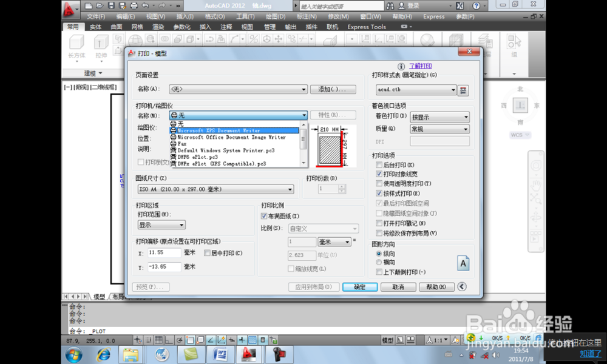Image resolution: width=607 pixels, height=364 pixels.
Task: Click the Save disk icon
Action: [111, 5]
